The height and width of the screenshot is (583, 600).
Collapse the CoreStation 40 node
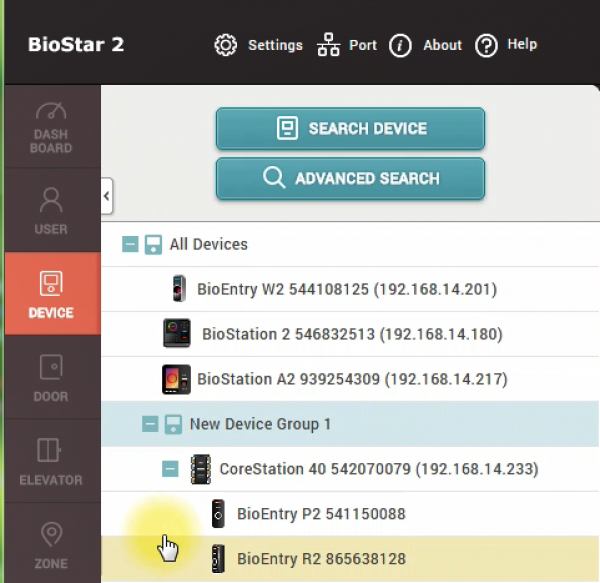pos(170,468)
